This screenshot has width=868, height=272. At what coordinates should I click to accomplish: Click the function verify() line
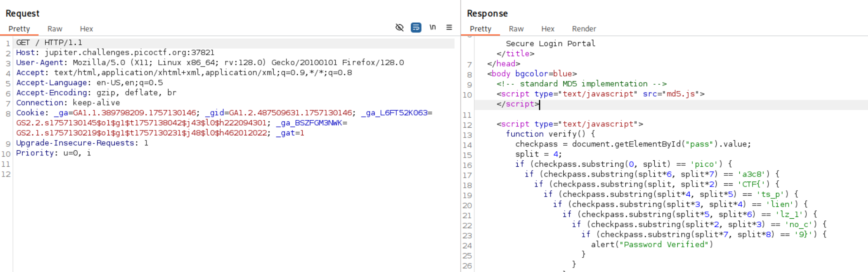point(550,134)
